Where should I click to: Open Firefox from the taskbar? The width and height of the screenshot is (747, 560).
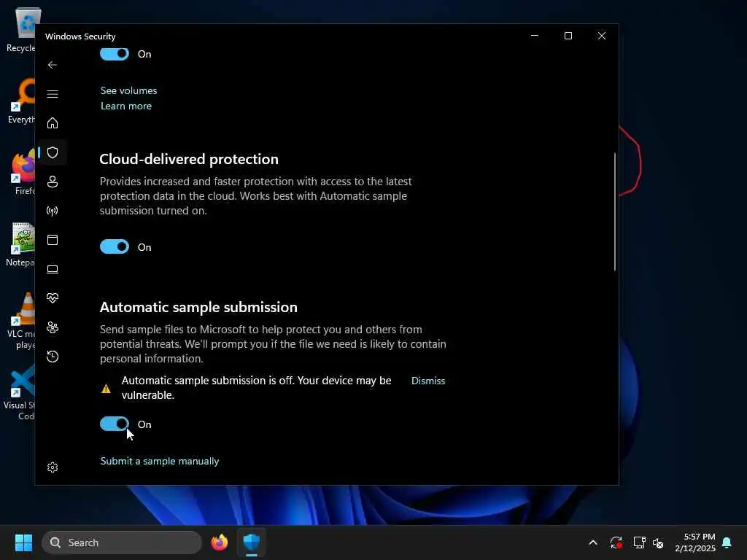tap(219, 542)
